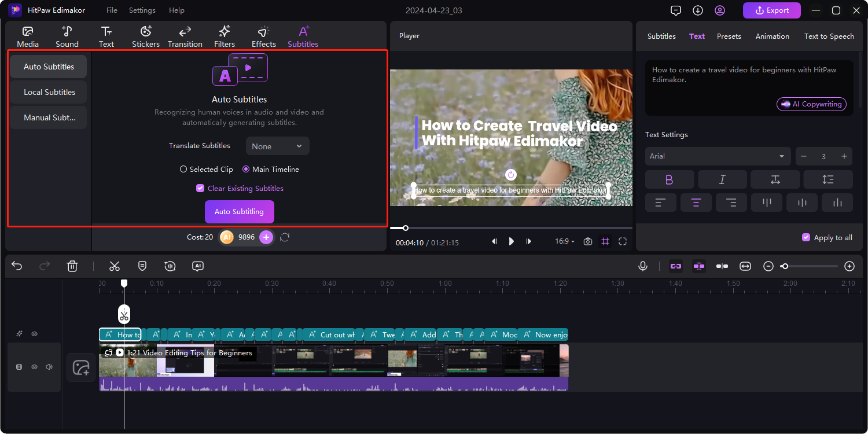Image resolution: width=868 pixels, height=434 pixels.
Task: Open the Transition tab
Action: click(x=185, y=36)
